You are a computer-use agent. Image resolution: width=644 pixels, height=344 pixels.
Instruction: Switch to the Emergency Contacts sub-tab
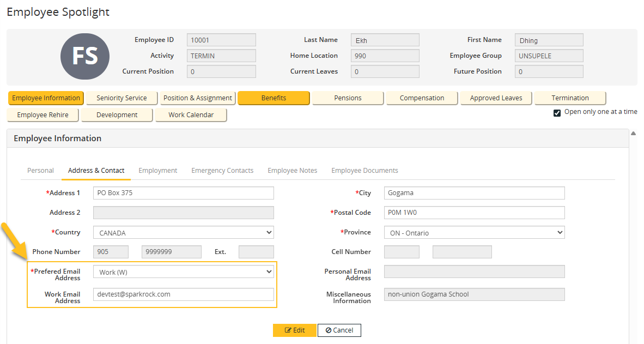pyautogui.click(x=222, y=170)
